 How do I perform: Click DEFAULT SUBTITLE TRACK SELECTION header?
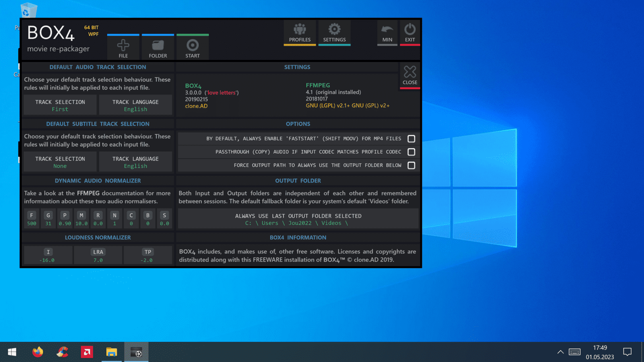[x=98, y=124]
